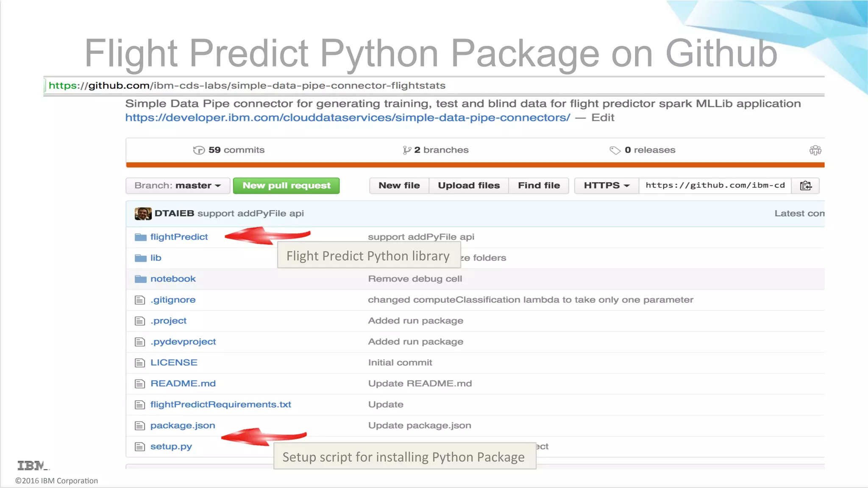The image size is (868, 488).
Task: Click the package.json file icon
Action: pyautogui.click(x=140, y=426)
